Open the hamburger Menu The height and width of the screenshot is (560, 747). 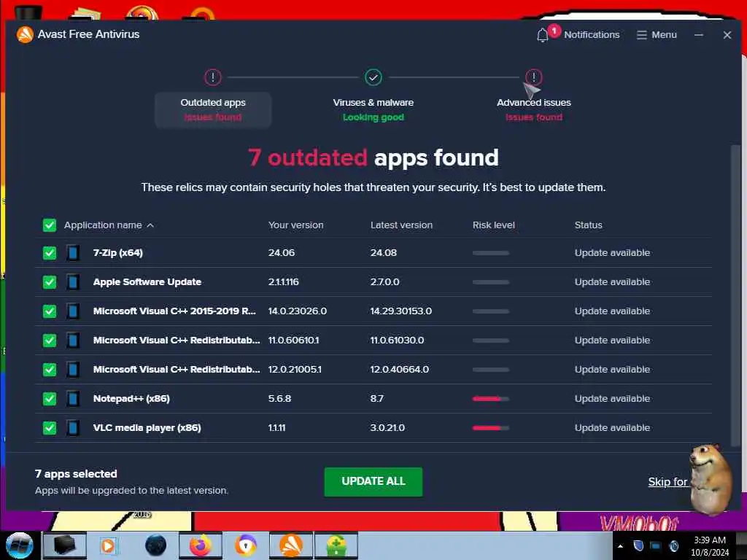(657, 35)
